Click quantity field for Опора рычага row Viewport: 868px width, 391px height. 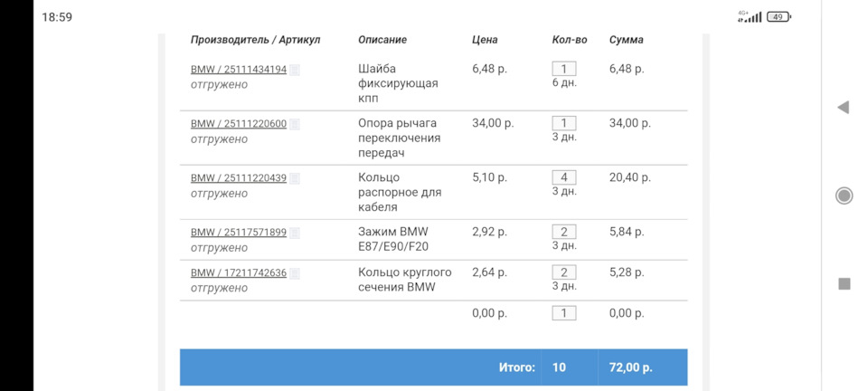[563, 123]
